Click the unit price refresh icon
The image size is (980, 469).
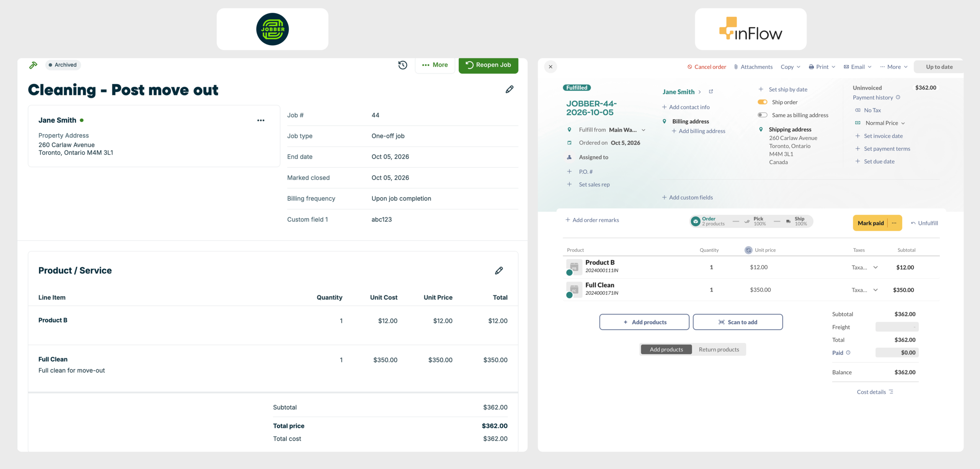(x=748, y=250)
